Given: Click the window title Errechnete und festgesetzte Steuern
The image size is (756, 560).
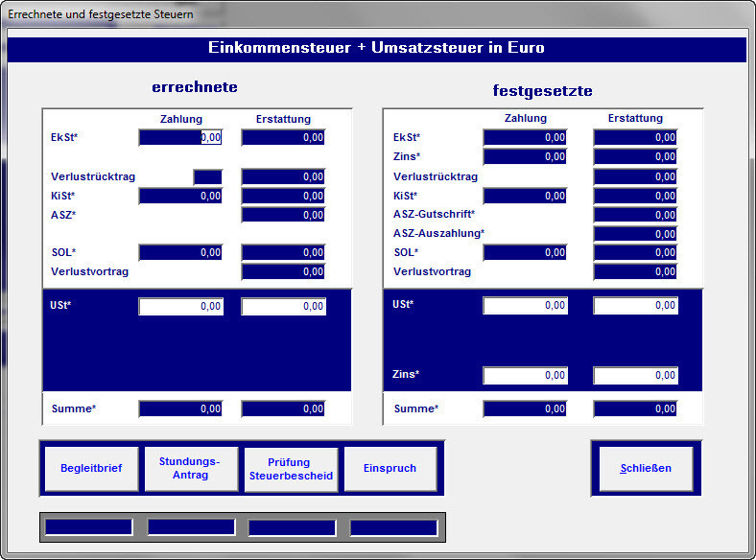Looking at the screenshot, I should pos(101,14).
